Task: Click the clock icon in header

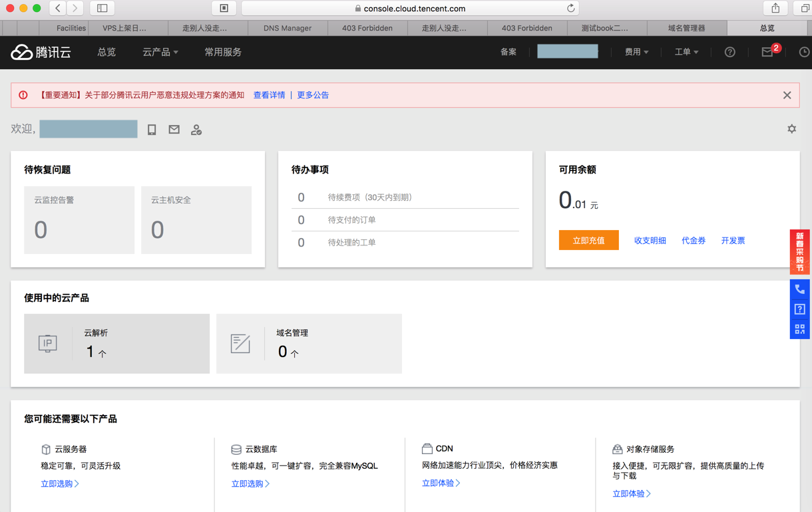Action: 804,52
